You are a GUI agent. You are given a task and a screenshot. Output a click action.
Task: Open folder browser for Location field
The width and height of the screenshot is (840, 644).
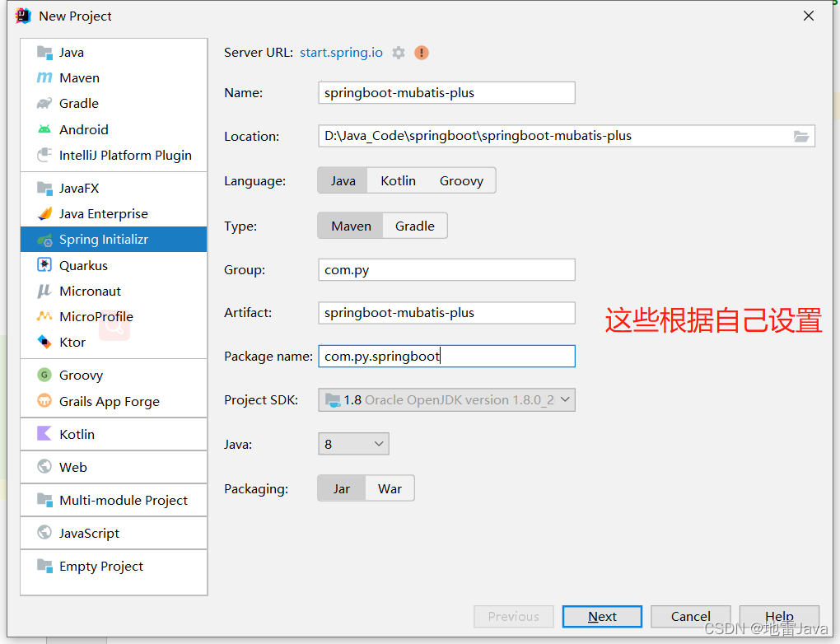(800, 137)
